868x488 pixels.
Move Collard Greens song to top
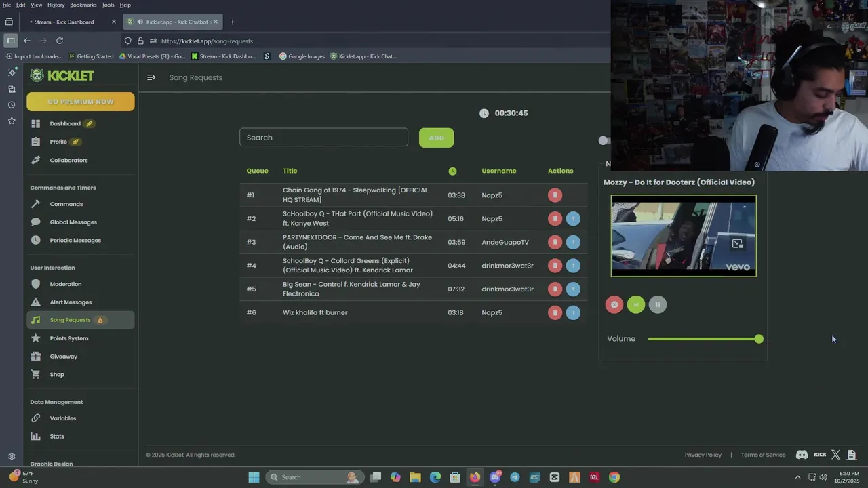573,266
